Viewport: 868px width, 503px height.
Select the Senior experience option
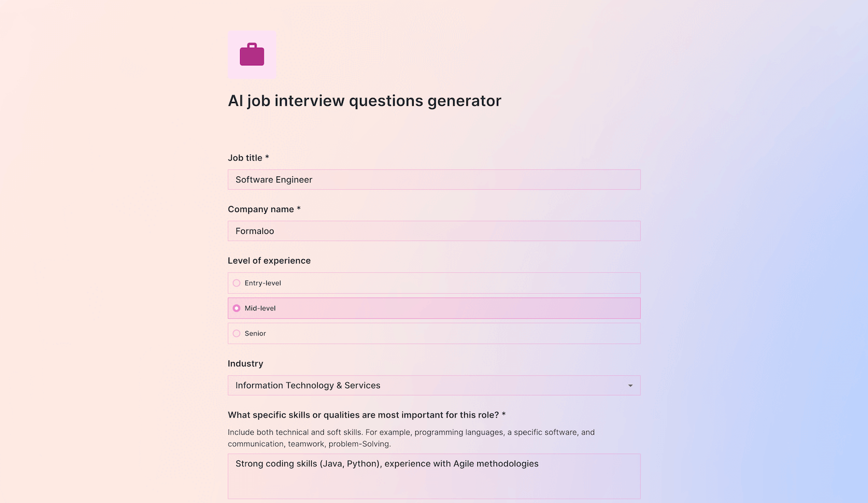click(x=236, y=333)
